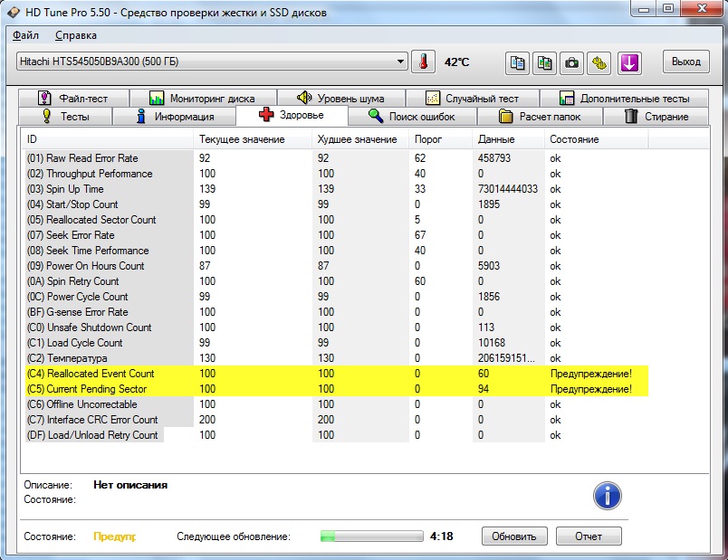
Task: Click the Выход button
Action: coord(686,62)
